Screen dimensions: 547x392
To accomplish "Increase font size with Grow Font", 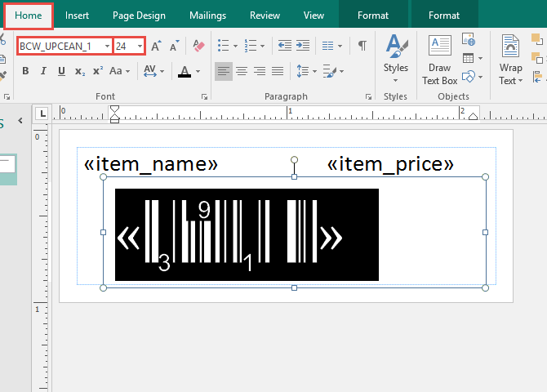I will point(156,46).
